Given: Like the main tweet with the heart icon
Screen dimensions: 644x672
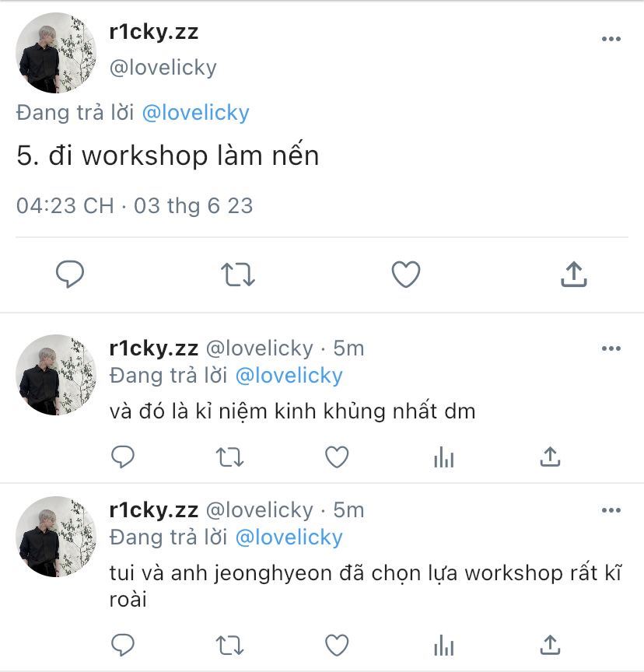Looking at the screenshot, I should pyautogui.click(x=406, y=275).
